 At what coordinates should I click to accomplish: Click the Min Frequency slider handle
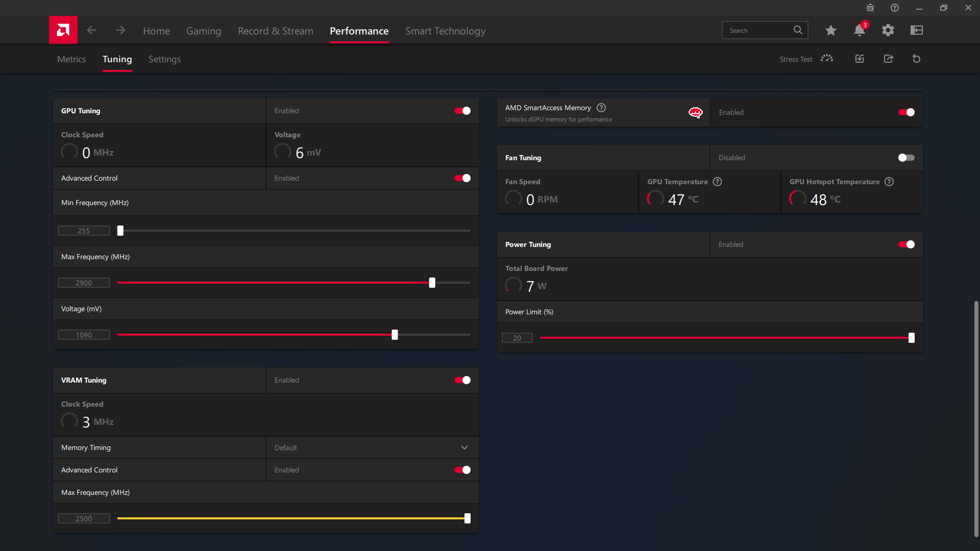120,231
